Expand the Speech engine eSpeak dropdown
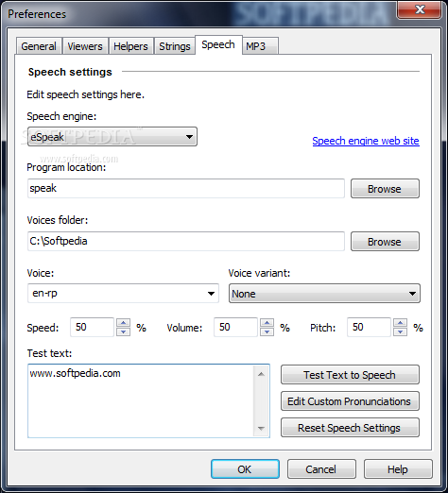The image size is (448, 493). [x=112, y=137]
